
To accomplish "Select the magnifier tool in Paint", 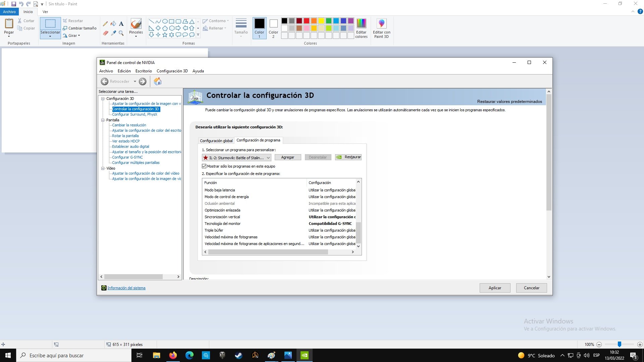I will pyautogui.click(x=121, y=33).
